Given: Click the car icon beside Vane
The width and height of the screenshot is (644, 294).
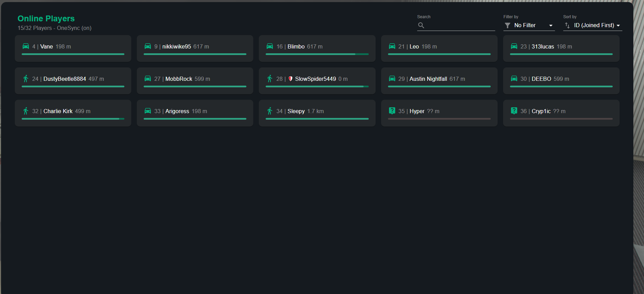Looking at the screenshot, I should click(26, 46).
